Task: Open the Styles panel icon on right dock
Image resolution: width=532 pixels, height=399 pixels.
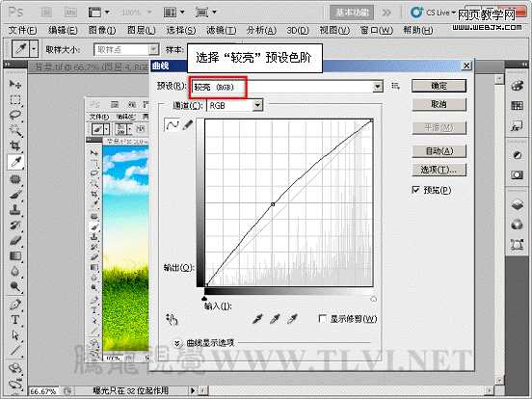Action: click(517, 126)
